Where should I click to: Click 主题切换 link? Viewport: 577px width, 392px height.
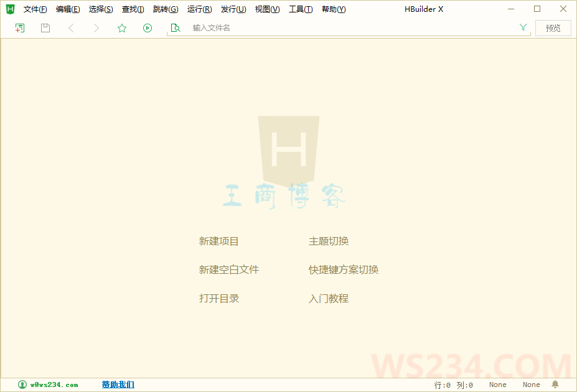coord(329,241)
